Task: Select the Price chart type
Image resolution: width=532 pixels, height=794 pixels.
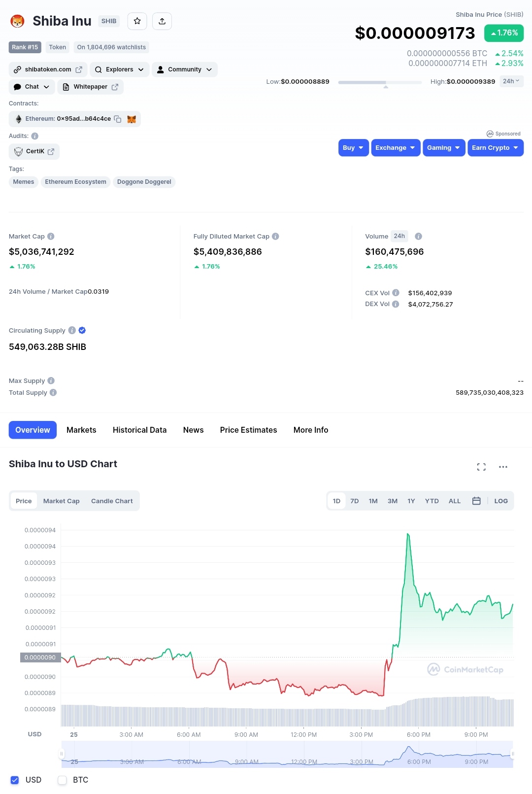Action: pyautogui.click(x=24, y=501)
